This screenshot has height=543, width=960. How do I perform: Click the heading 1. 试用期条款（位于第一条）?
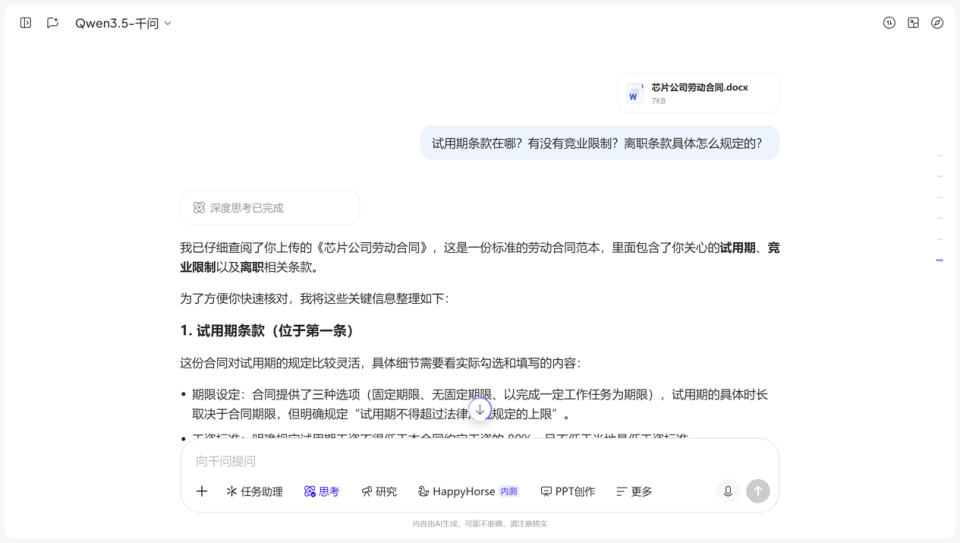(x=267, y=331)
